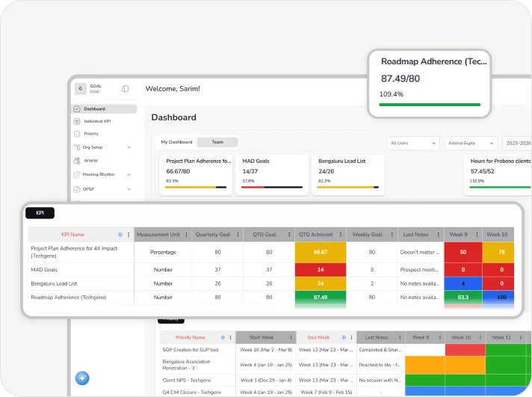The height and width of the screenshot is (397, 532).
Task: Open the Measurement Unit column menu dots
Action: 186,235
